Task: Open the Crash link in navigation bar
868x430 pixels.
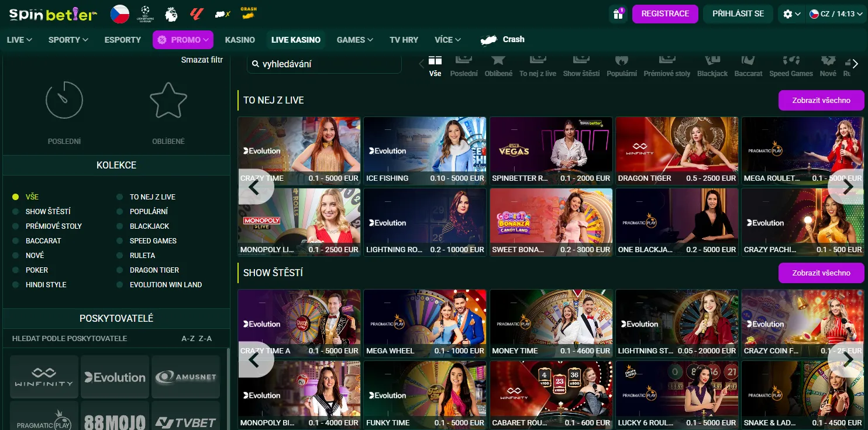Action: tap(502, 40)
